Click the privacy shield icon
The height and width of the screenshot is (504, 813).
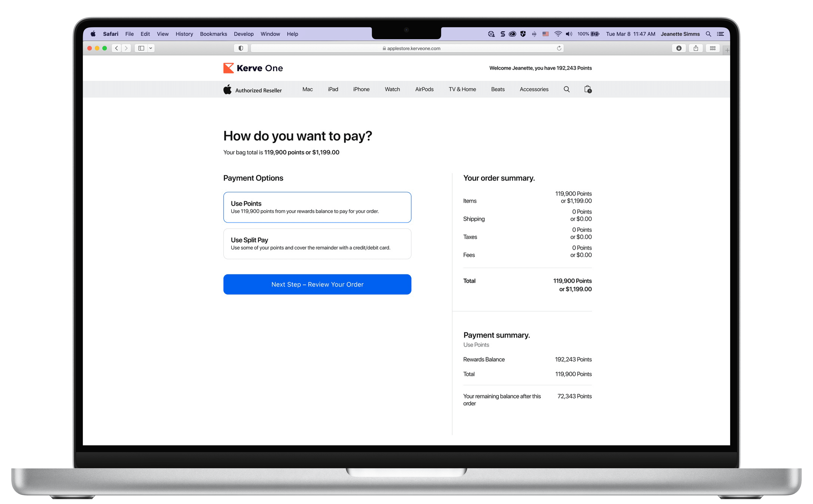point(241,48)
